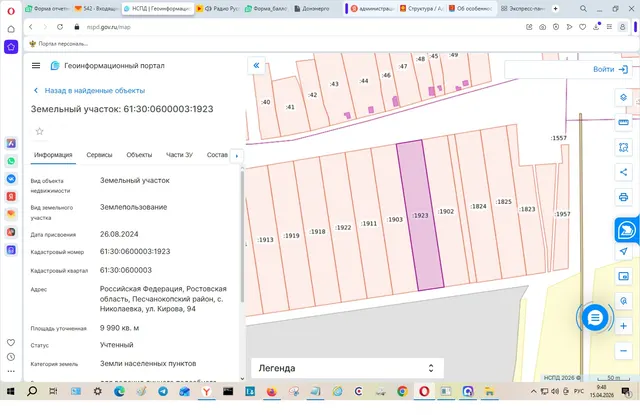Expand the Легенда panel
640x415 pixels.
[x=347, y=368]
